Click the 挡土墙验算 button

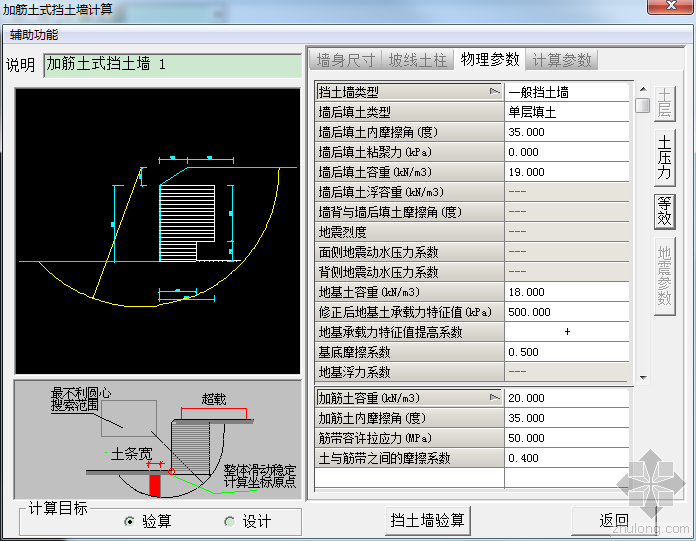point(427,520)
